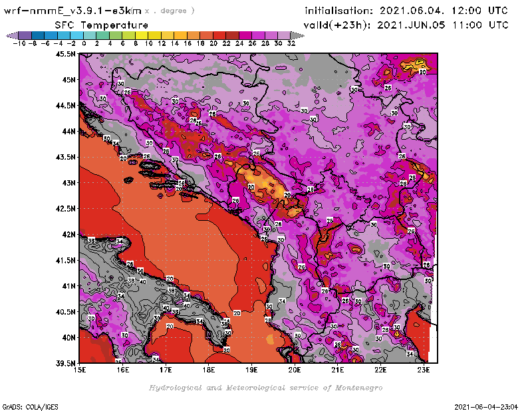Click the red 20 to 22 legend swatch
Image resolution: width=532 pixels, height=411 pixels.
[x=219, y=35]
